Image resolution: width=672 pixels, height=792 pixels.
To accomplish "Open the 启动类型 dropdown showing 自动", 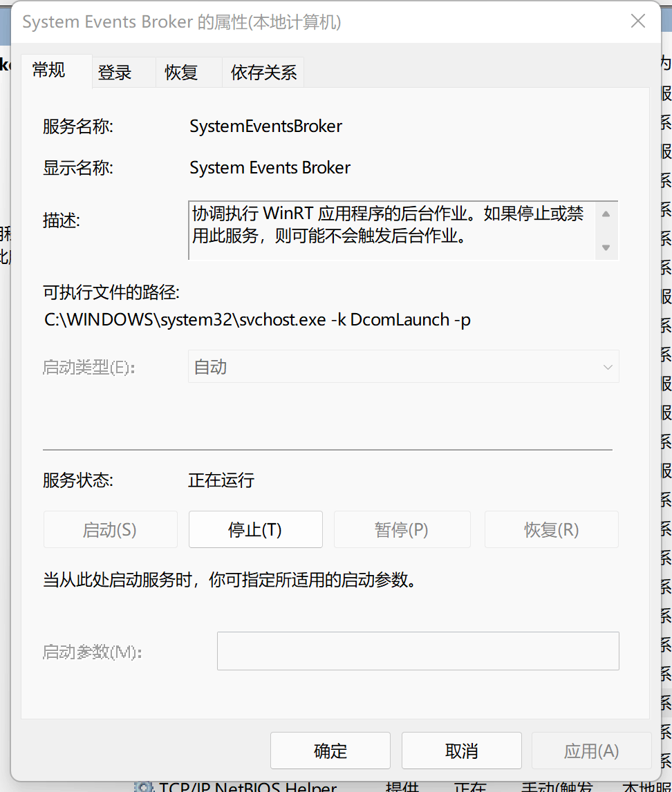I will tap(403, 367).
